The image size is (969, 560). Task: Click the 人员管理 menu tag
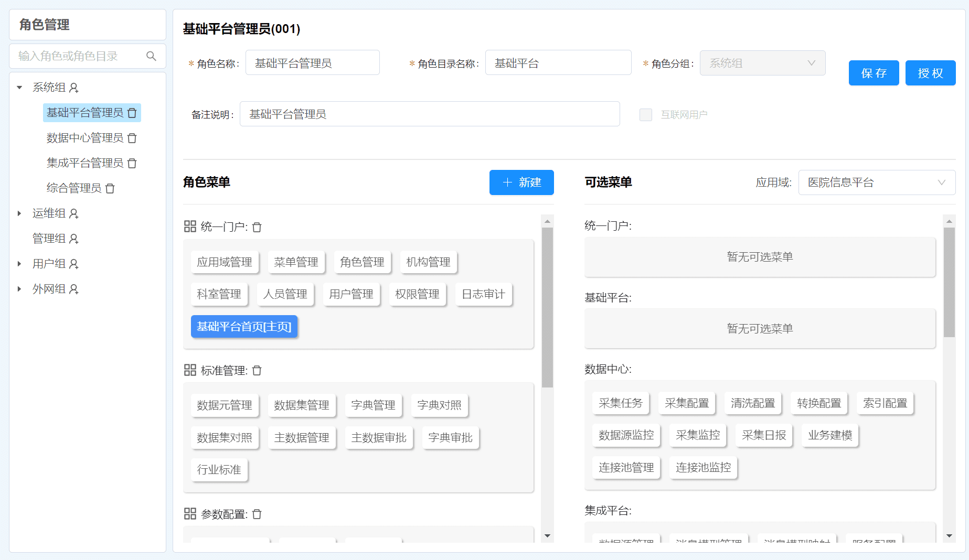pos(285,294)
